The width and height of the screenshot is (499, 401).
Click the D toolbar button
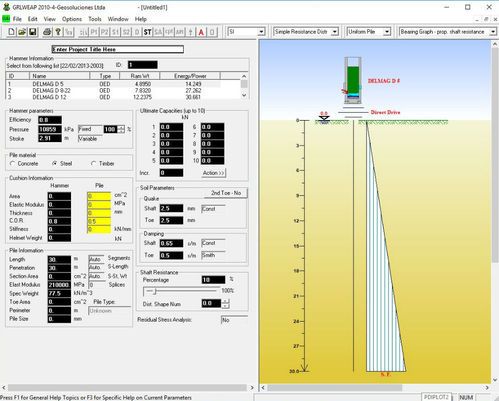(137, 32)
